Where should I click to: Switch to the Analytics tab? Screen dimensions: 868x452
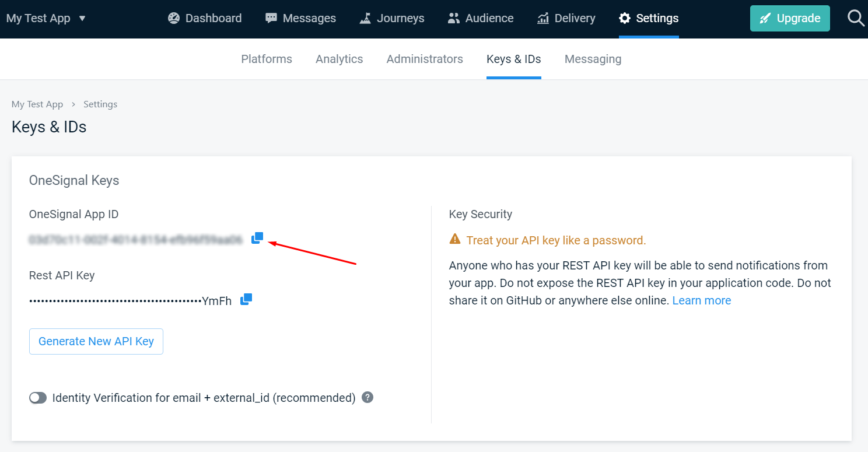click(x=339, y=59)
